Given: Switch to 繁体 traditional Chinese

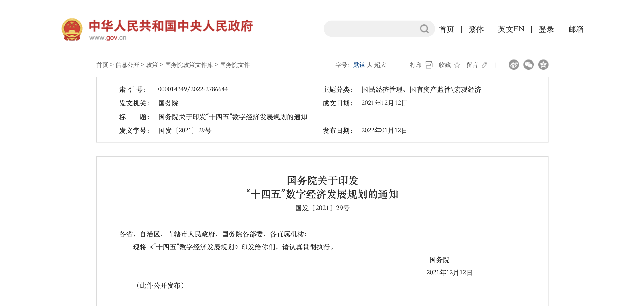Looking at the screenshot, I should pyautogui.click(x=476, y=30).
